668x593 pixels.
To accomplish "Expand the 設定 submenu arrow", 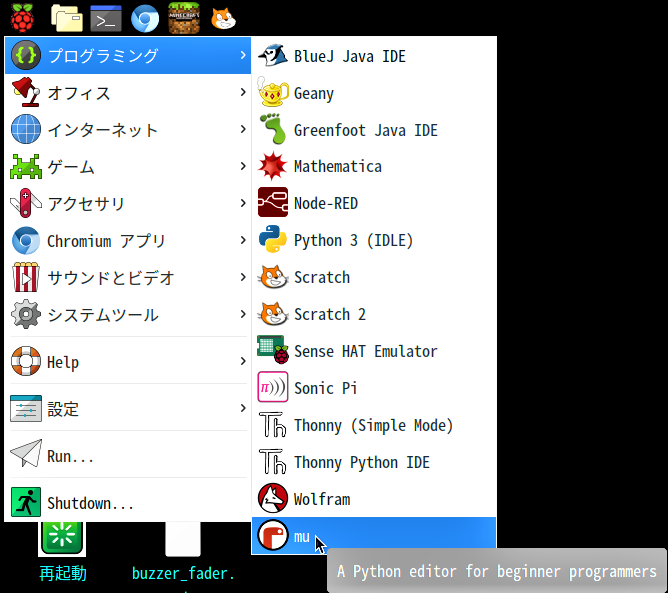I will coord(243,408).
